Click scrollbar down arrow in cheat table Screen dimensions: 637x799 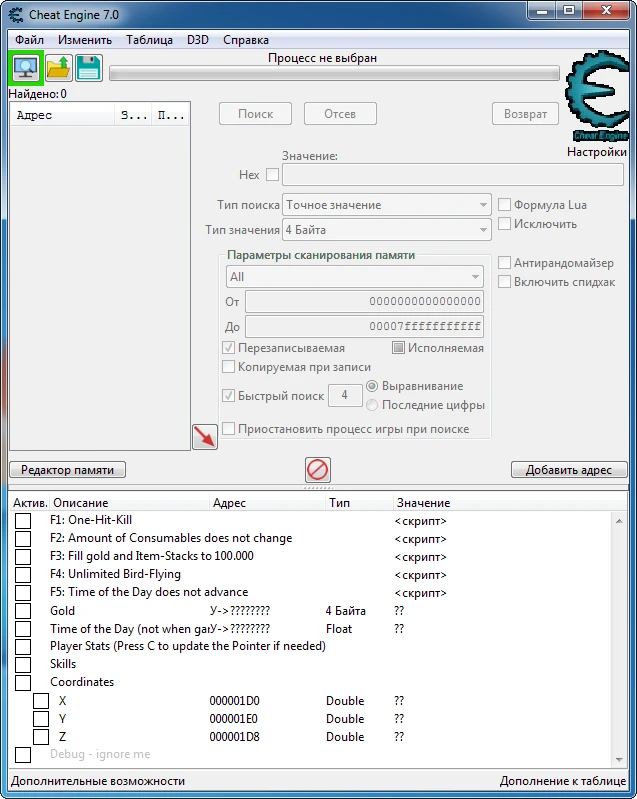point(619,759)
